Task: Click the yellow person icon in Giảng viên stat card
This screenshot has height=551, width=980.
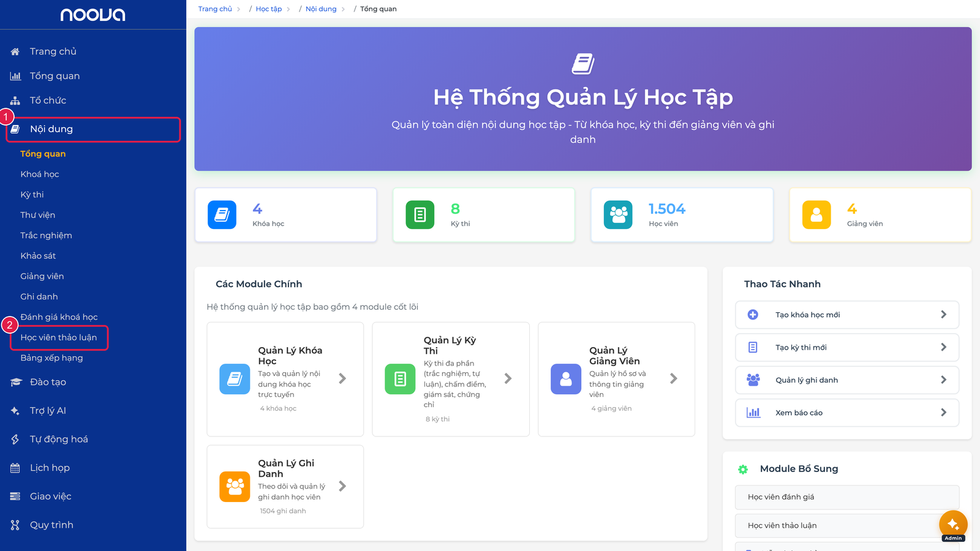Action: click(x=816, y=215)
